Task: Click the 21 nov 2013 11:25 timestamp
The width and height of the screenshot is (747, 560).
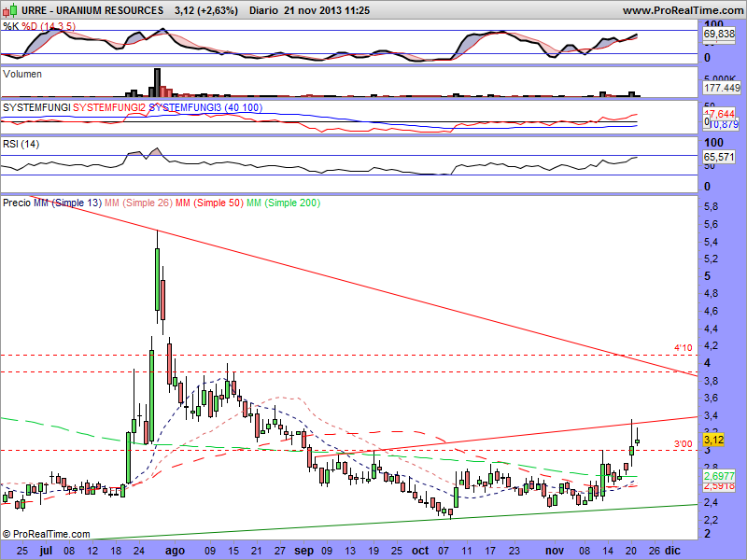Action: (x=327, y=10)
